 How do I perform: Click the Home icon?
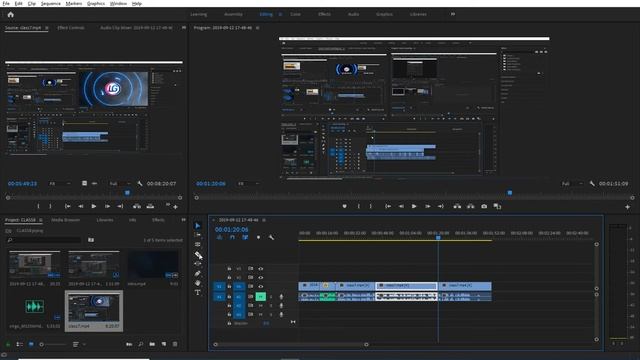click(11, 14)
